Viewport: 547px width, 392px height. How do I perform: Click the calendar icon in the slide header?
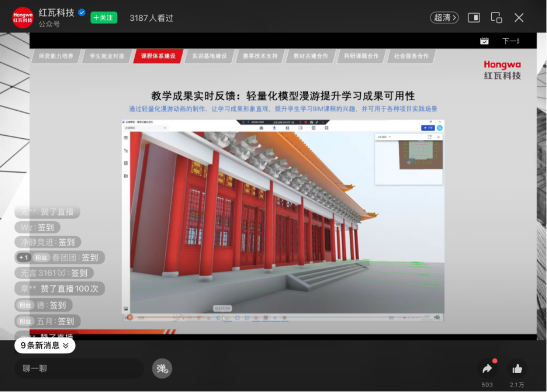[484, 41]
